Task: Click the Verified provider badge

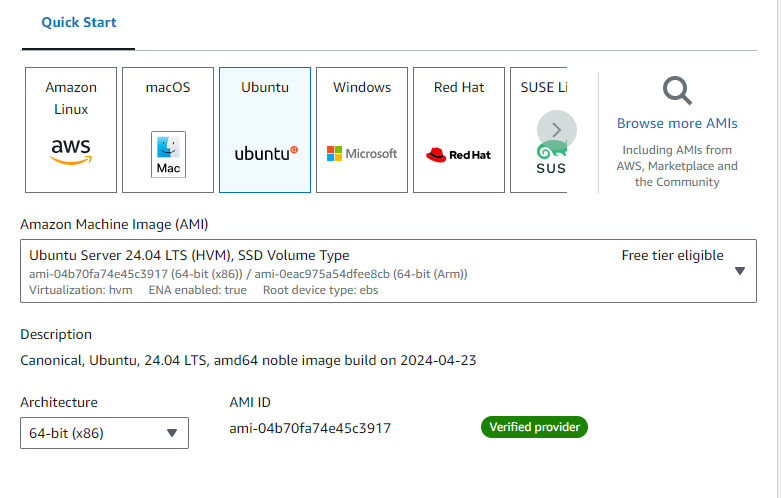Action: click(x=534, y=427)
